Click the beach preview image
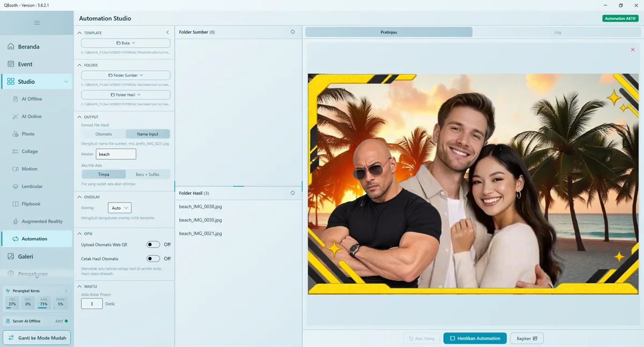 point(473,184)
